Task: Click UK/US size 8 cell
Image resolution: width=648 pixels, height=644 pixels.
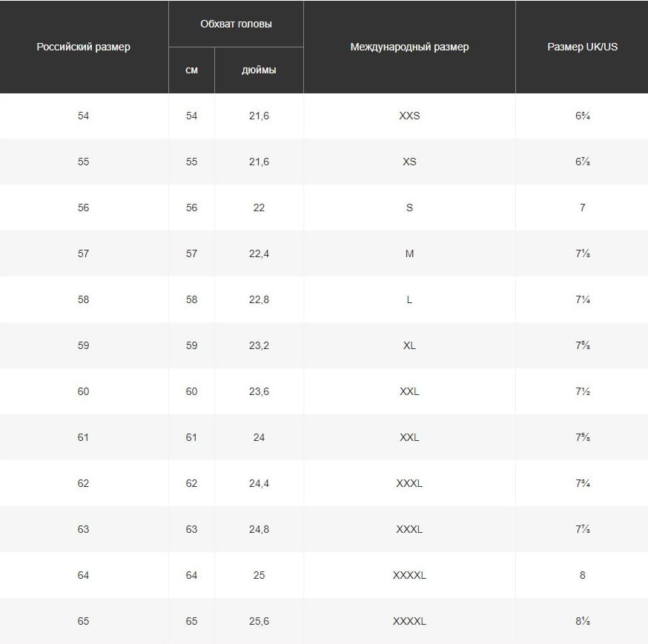Action: 582,575
